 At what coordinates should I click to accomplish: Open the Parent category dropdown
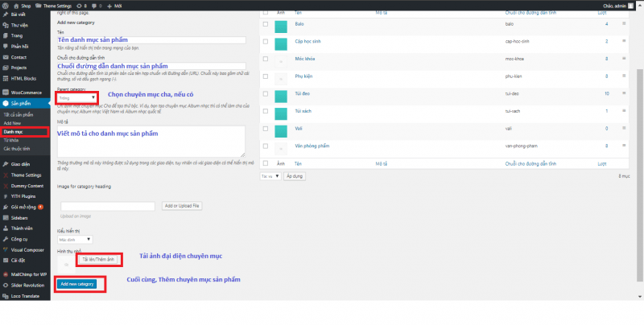77,97
